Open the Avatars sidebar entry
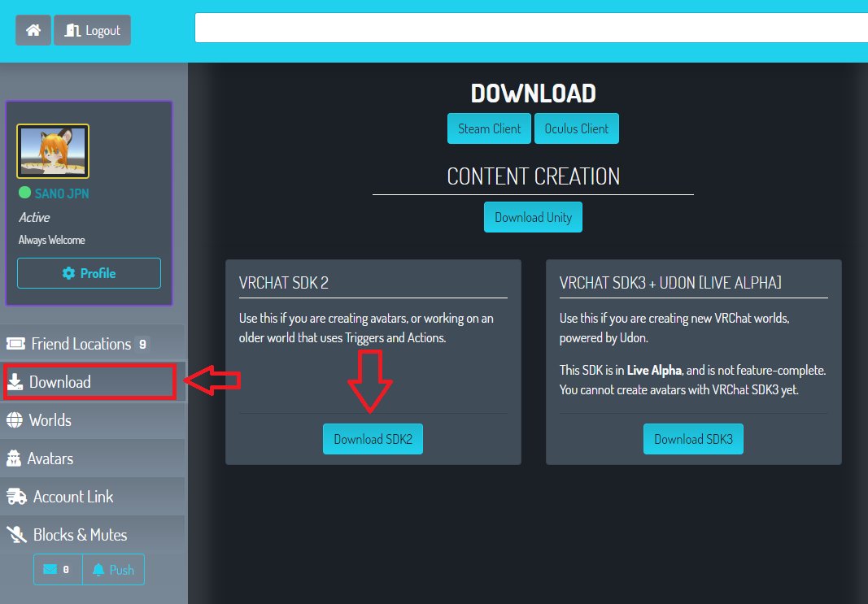The image size is (868, 604). (93, 458)
